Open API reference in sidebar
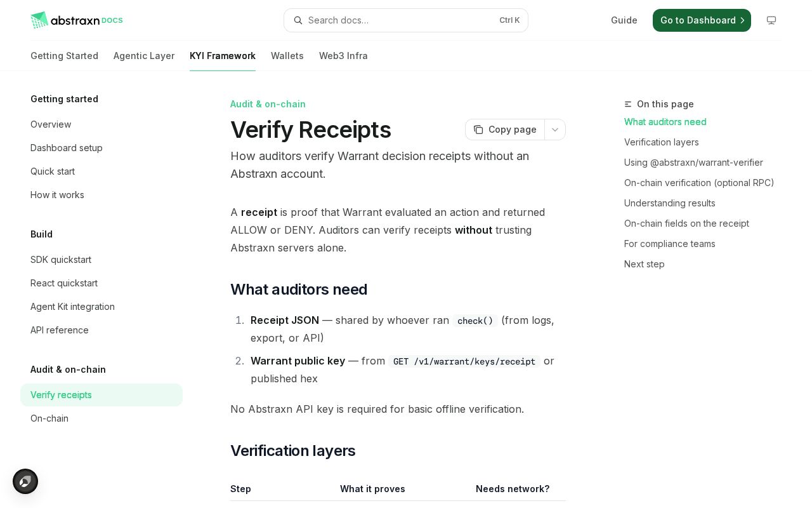 tap(101, 330)
